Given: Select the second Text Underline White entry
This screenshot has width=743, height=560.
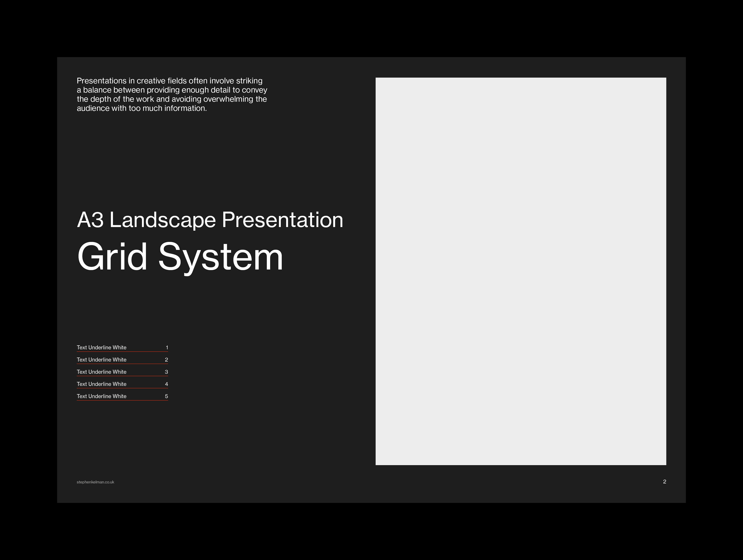Looking at the screenshot, I should point(101,360).
